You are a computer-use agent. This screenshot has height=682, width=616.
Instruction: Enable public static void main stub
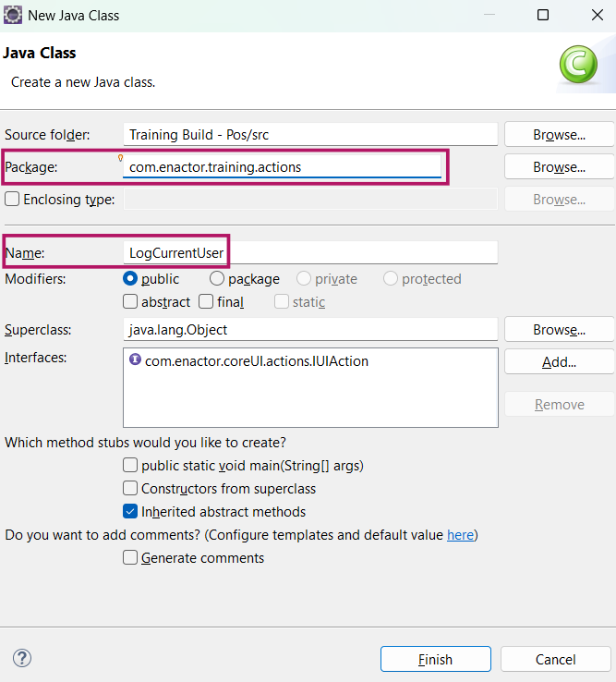pyautogui.click(x=130, y=465)
